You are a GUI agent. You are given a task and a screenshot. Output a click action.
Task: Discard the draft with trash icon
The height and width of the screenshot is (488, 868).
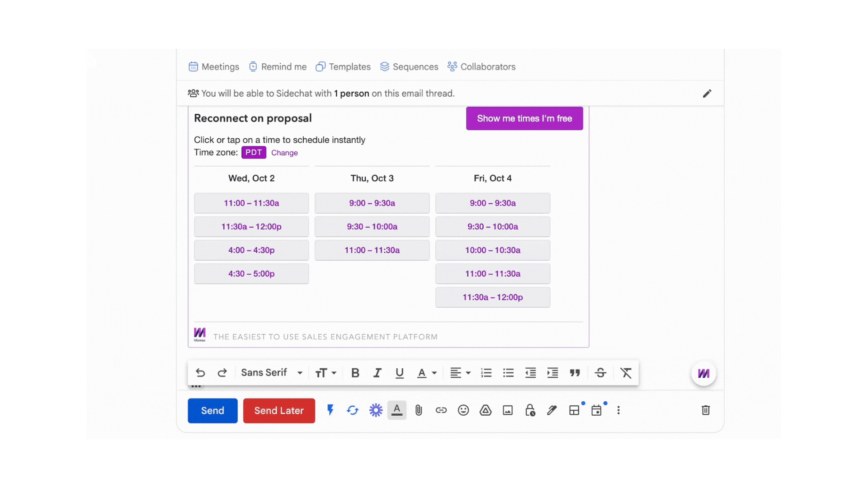point(706,410)
